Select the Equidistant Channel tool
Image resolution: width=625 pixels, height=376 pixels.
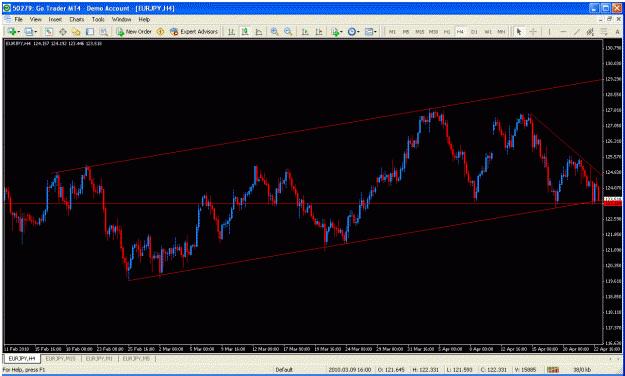pos(590,31)
